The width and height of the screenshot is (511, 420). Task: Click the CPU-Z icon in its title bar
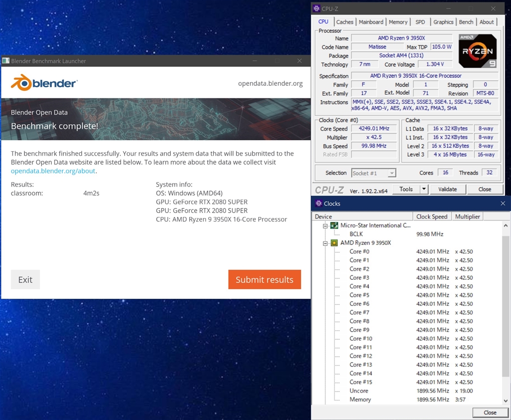click(x=316, y=8)
